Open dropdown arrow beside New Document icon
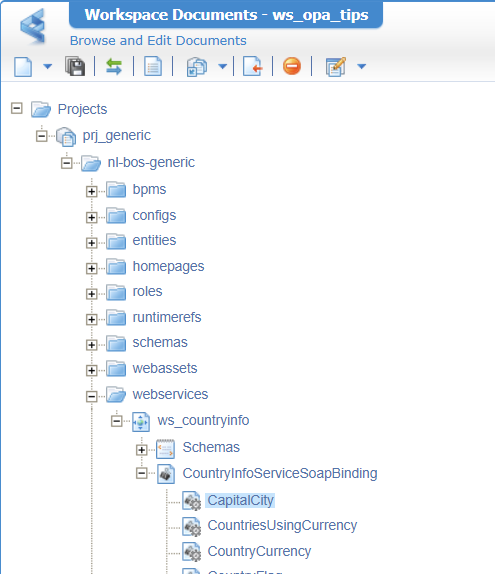Image resolution: width=495 pixels, height=574 pixels. [48, 66]
